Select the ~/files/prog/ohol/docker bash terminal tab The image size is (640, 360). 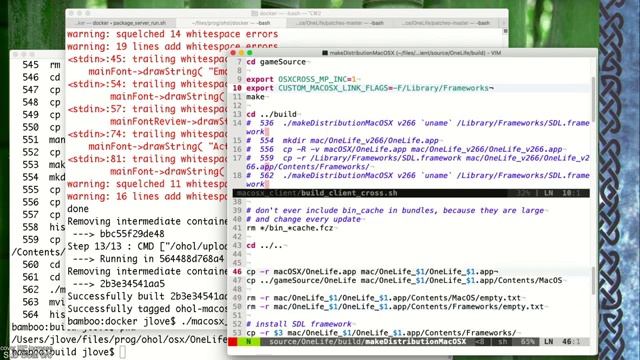point(231,23)
